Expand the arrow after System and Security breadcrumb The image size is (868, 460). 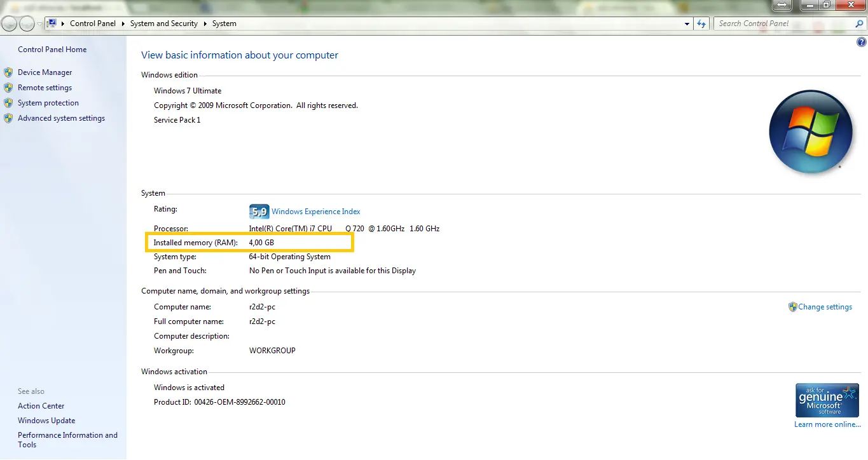point(205,24)
